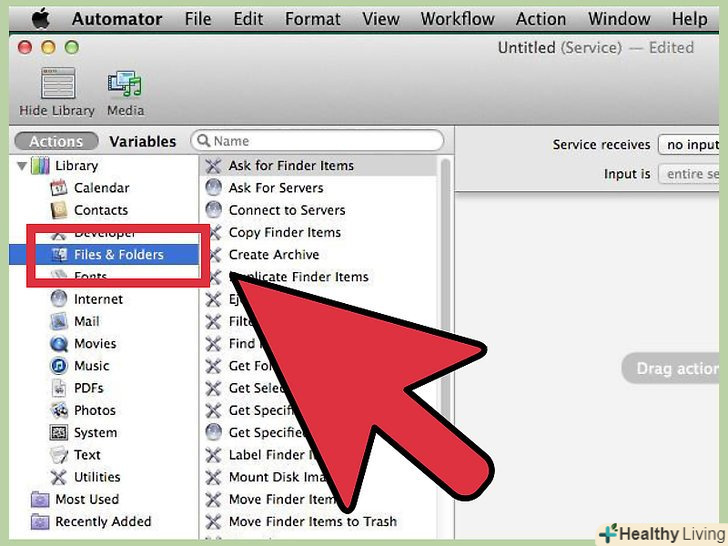Screen dimensions: 728x546
Task: Click the Ask for Finder Items icon
Action: [213, 166]
